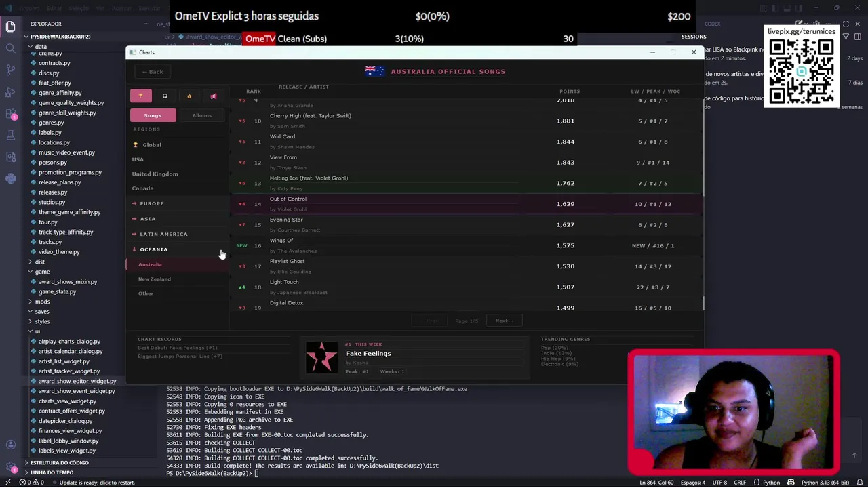
Task: Open the Explorer view in VS Code activity bar
Action: coord(10,26)
